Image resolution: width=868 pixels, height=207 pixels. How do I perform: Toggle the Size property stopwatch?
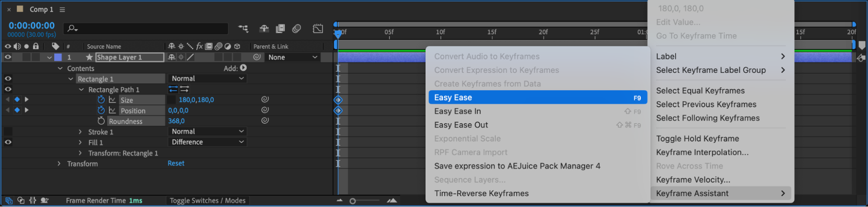coord(101,99)
